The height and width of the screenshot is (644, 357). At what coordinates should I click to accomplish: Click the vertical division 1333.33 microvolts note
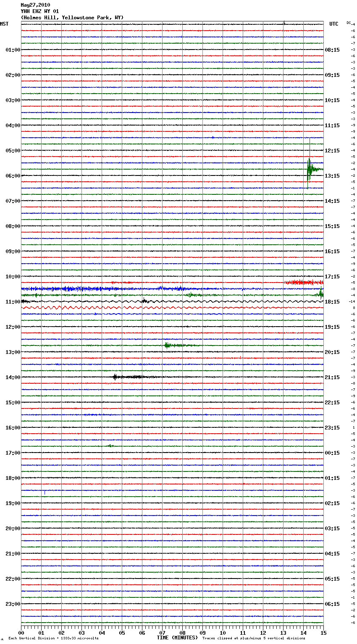tap(53, 638)
